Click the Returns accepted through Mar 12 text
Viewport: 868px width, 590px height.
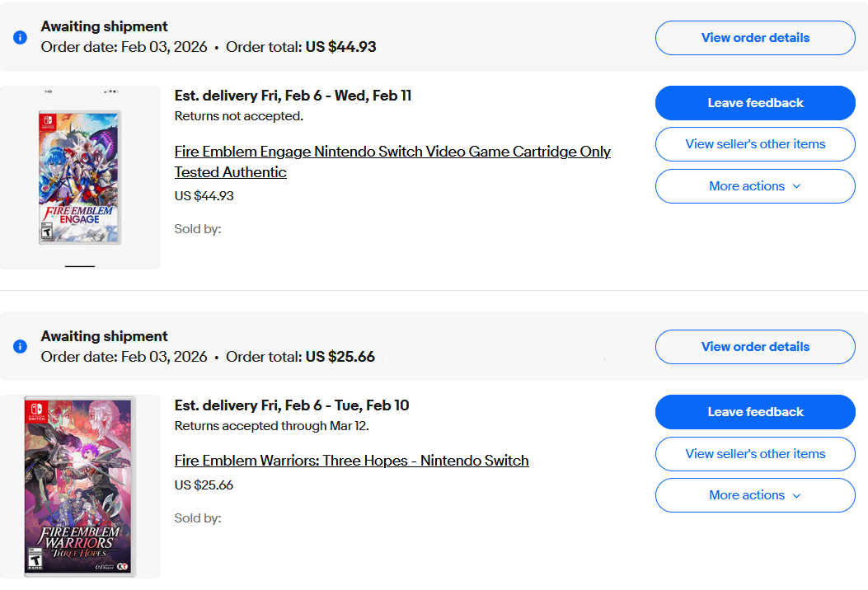coord(272,426)
